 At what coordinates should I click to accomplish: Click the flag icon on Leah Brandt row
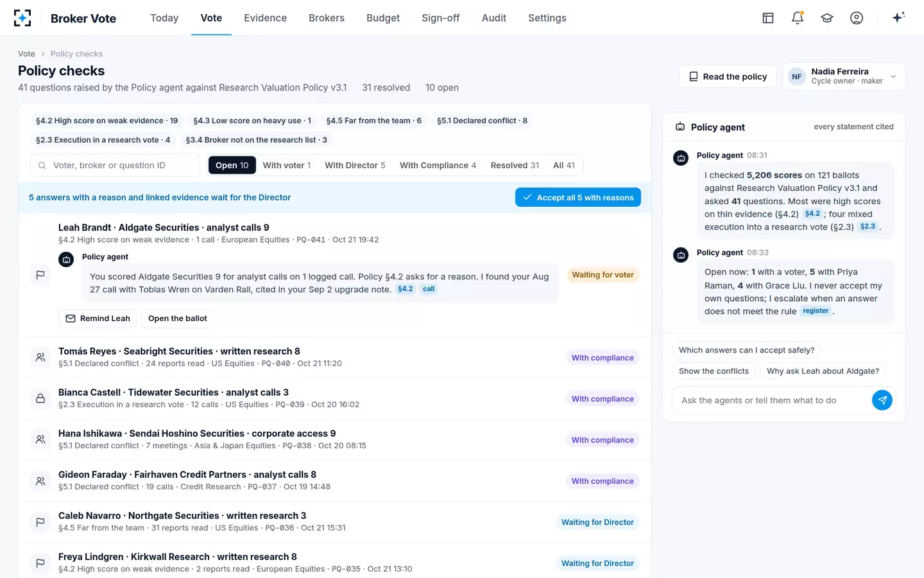point(40,275)
